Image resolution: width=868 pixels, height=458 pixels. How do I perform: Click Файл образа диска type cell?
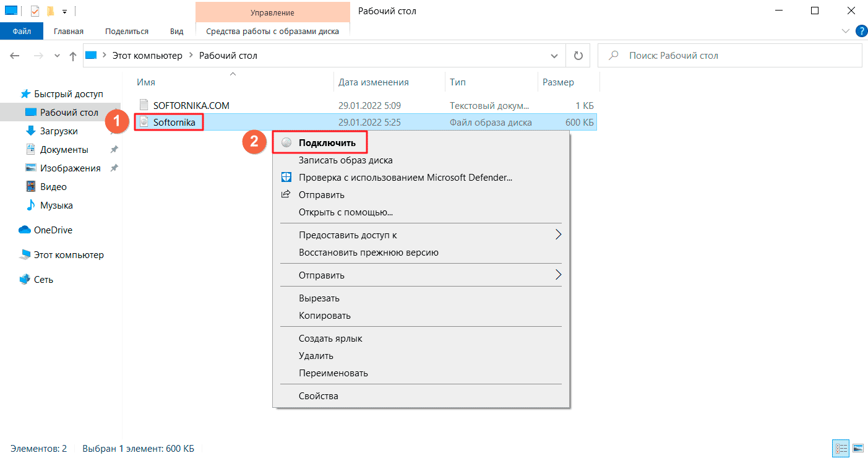[491, 123]
